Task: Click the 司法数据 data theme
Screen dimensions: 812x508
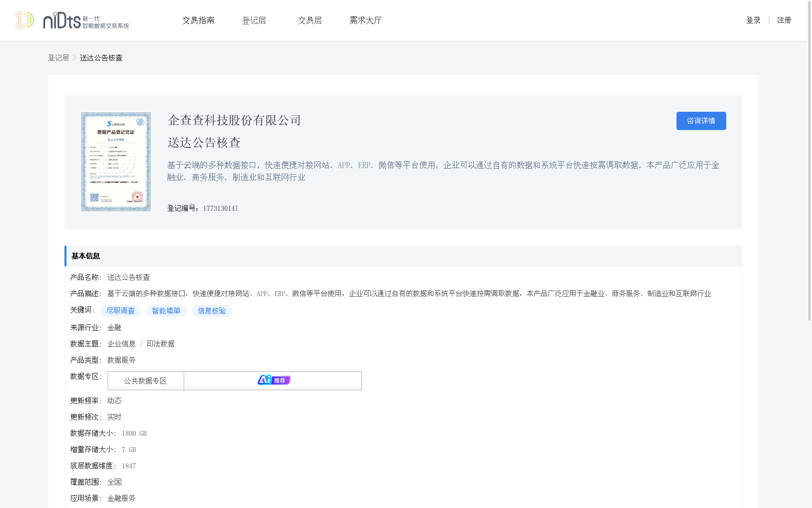Action: [x=160, y=344]
